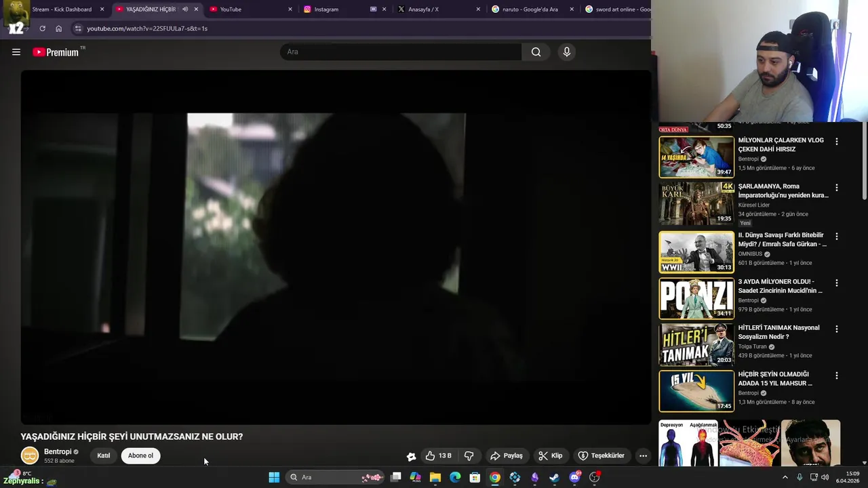Close the Anasayfa / X tab
The image size is (868, 488).
478,9
